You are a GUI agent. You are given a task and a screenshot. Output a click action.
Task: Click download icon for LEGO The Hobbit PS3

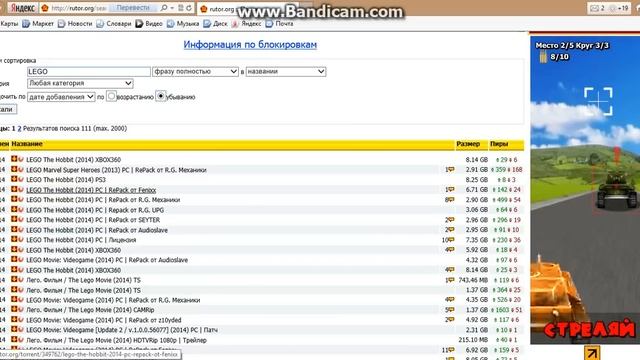[x=14, y=179]
